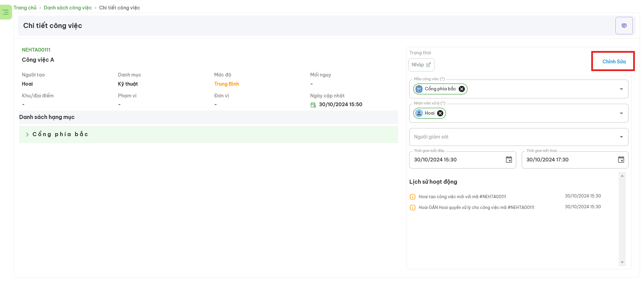644x306 pixels.
Task: Click the Danh sách hạng mục heading
Action: pyautogui.click(x=47, y=117)
